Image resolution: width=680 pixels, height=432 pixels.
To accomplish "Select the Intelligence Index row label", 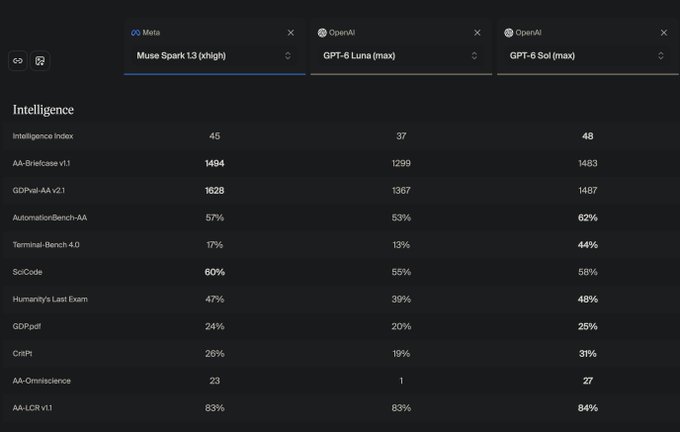I will [x=43, y=136].
